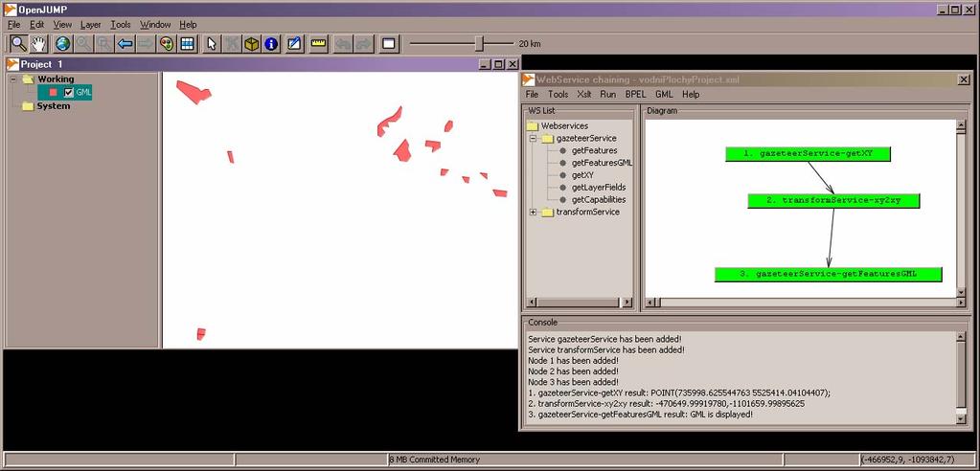Click the coordinates readout in status bar
980x471 pixels.
click(917, 460)
